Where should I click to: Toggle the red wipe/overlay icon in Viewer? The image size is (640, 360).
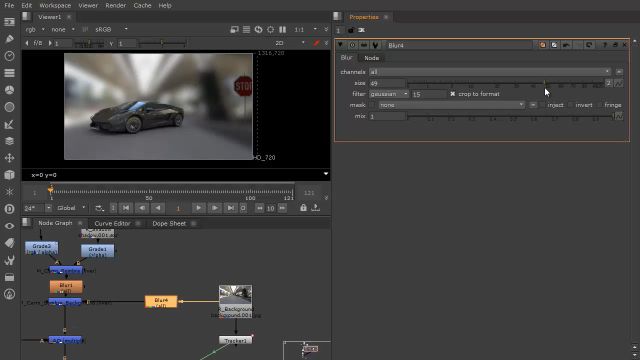pos(316,43)
